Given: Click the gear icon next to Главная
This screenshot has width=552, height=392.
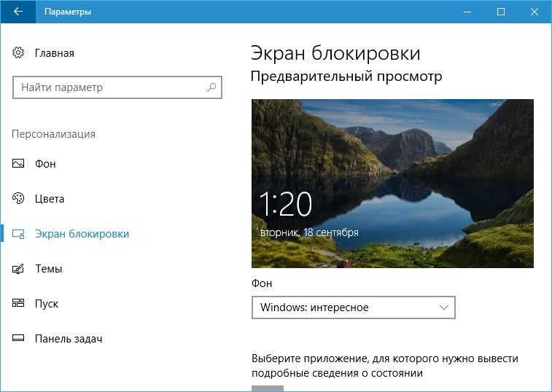Looking at the screenshot, I should click(18, 52).
